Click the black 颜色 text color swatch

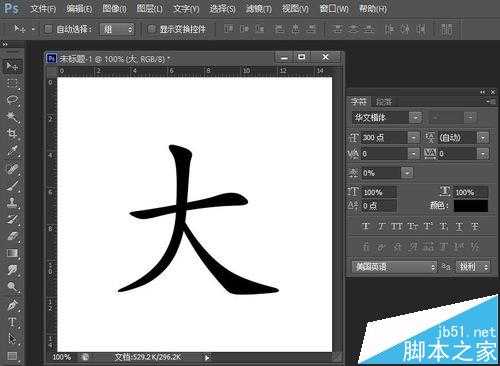click(471, 205)
